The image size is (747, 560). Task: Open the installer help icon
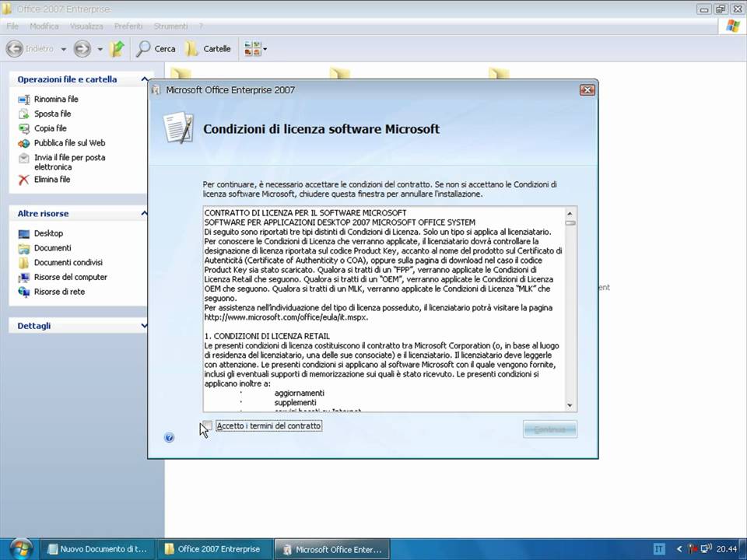169,437
